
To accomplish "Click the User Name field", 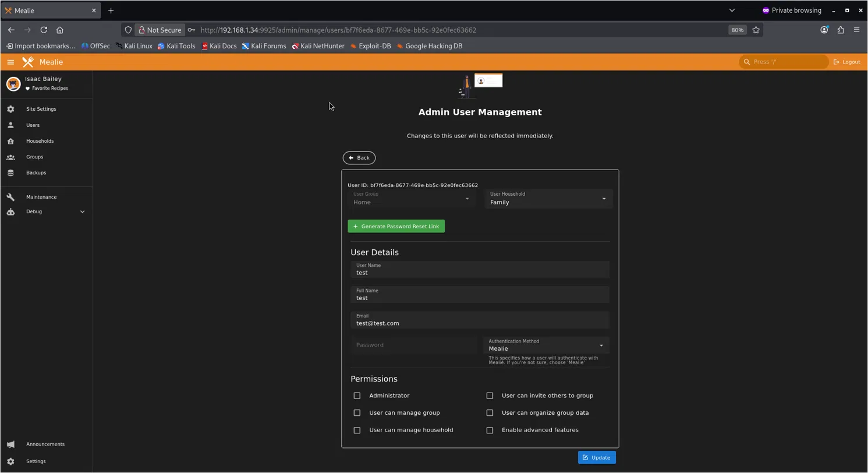I will 480,269.
